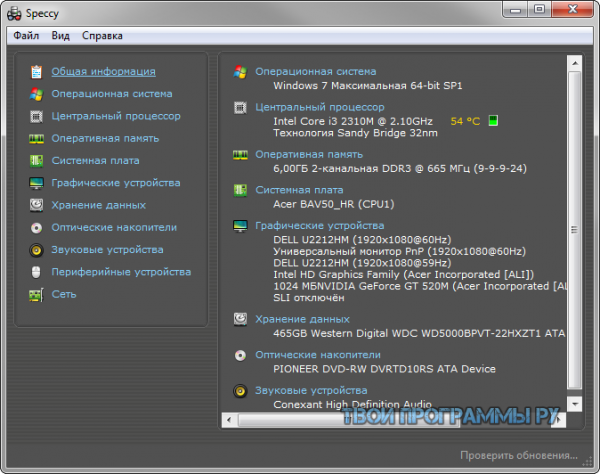The width and height of the screenshot is (600, 474).
Task: Click Хранение данных heading in summary
Action: pyautogui.click(x=303, y=319)
